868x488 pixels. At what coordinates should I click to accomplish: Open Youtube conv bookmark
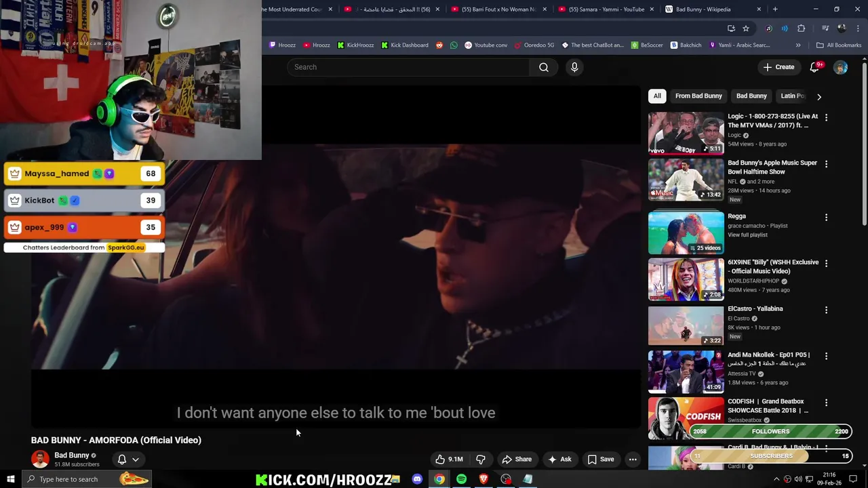tap(486, 45)
